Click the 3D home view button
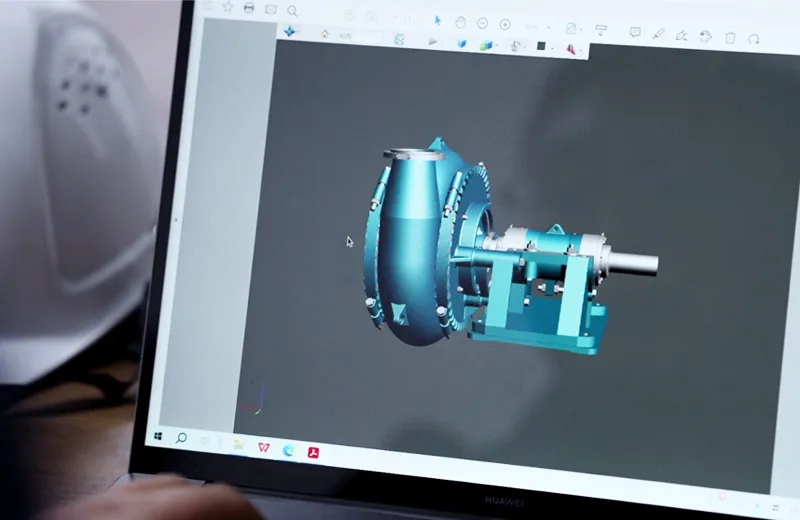800x520 pixels. tap(325, 34)
